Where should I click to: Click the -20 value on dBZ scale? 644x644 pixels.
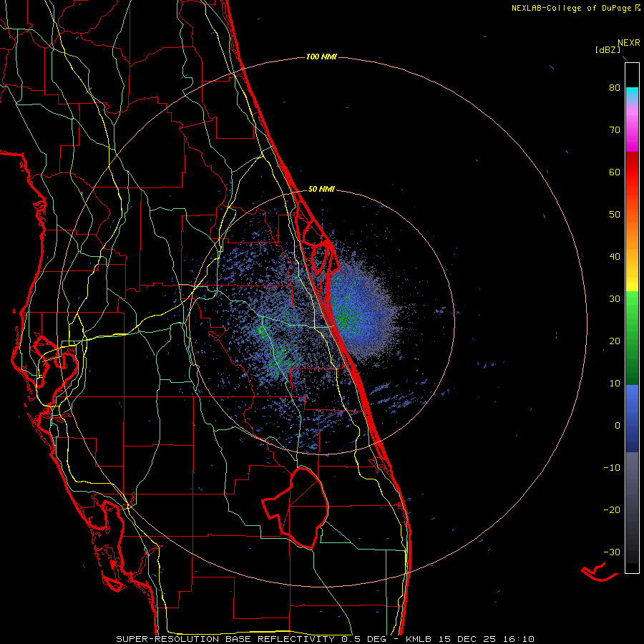(x=612, y=510)
